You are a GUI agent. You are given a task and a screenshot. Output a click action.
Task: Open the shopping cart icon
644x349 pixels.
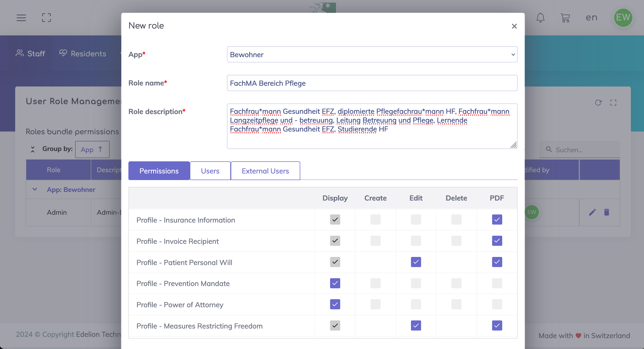(x=565, y=18)
